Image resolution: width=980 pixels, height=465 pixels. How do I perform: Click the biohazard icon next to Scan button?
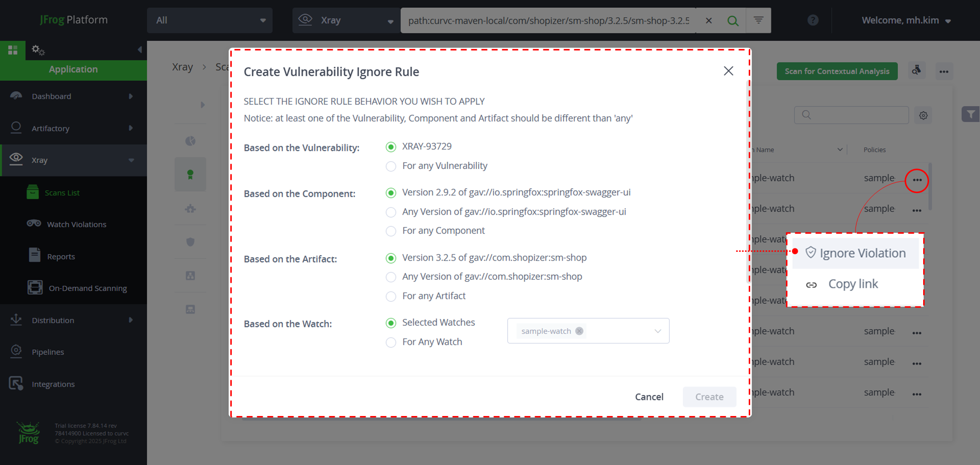click(x=916, y=71)
